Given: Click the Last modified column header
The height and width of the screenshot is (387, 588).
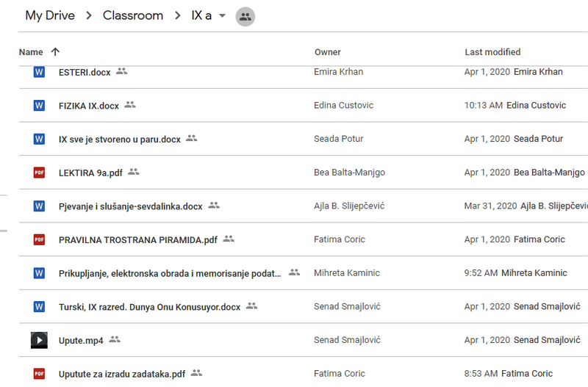Looking at the screenshot, I should [492, 52].
